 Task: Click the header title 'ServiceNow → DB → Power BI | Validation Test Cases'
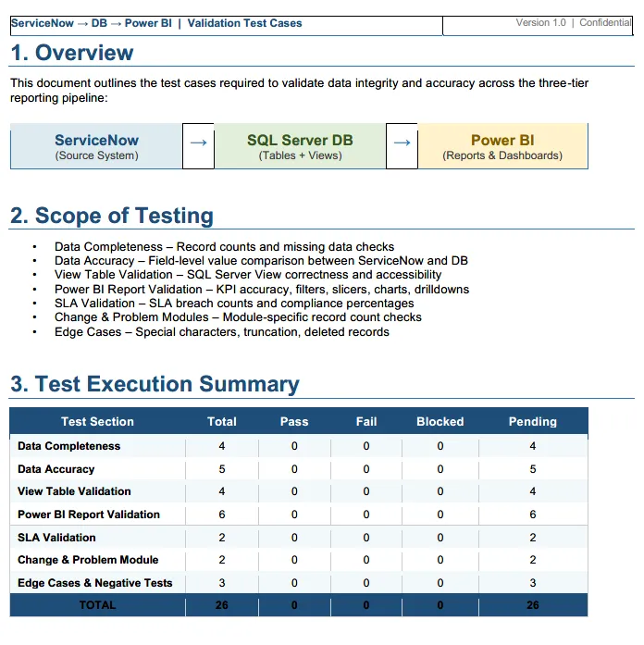tap(156, 23)
